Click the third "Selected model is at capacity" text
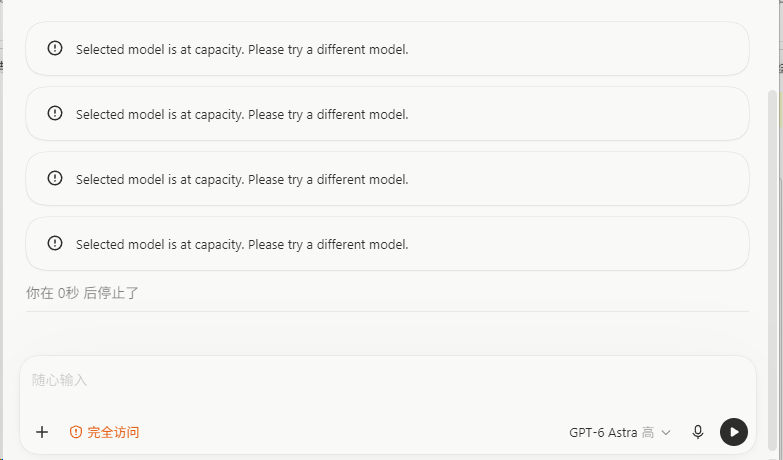 coord(242,179)
